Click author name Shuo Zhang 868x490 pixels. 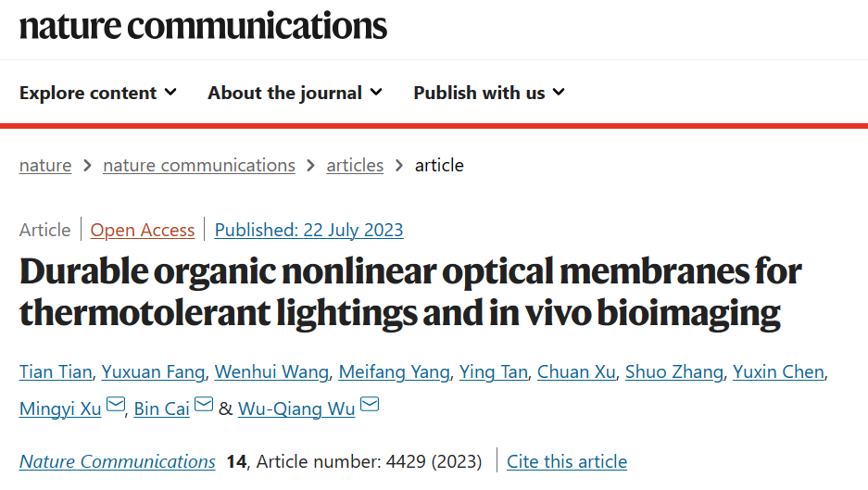click(x=674, y=372)
